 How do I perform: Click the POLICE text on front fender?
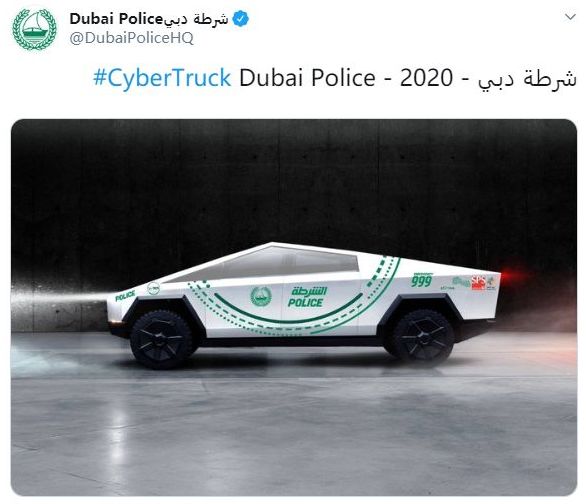[125, 296]
